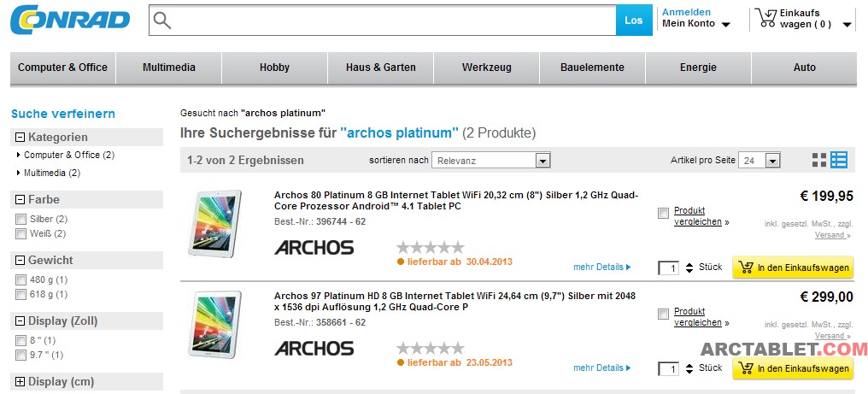
Task: Click mehr Details for Archos 80 Platinum
Action: coord(601,268)
